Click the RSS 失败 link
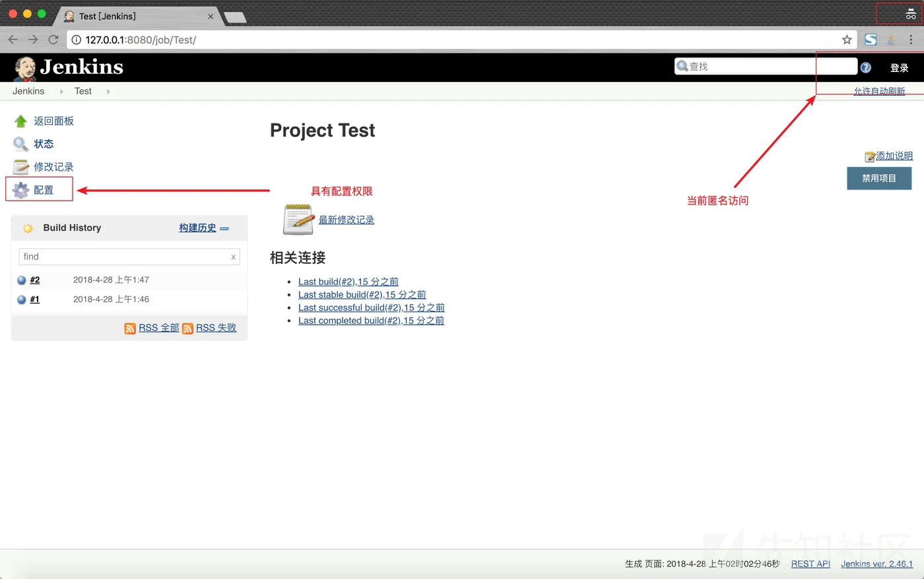The height and width of the screenshot is (579, 924). tap(216, 327)
